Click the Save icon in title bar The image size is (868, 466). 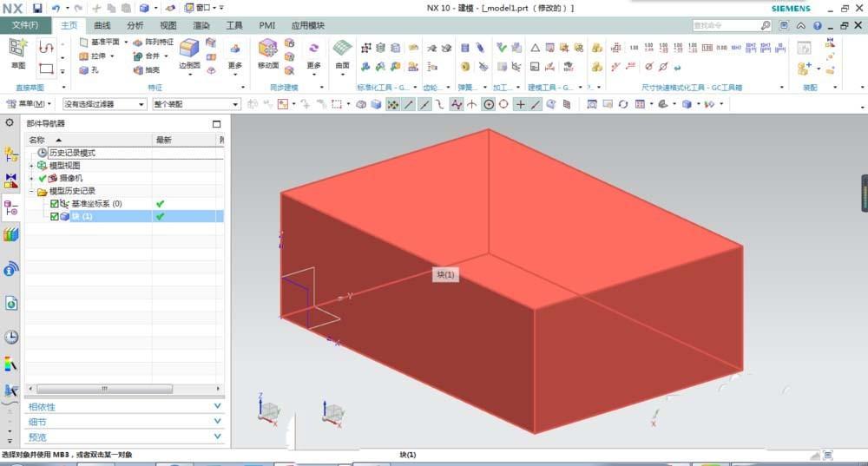coord(37,8)
